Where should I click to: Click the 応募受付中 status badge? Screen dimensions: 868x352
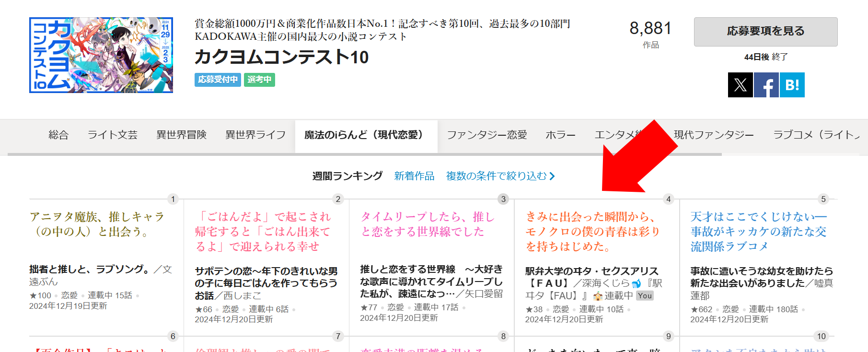pyautogui.click(x=218, y=80)
